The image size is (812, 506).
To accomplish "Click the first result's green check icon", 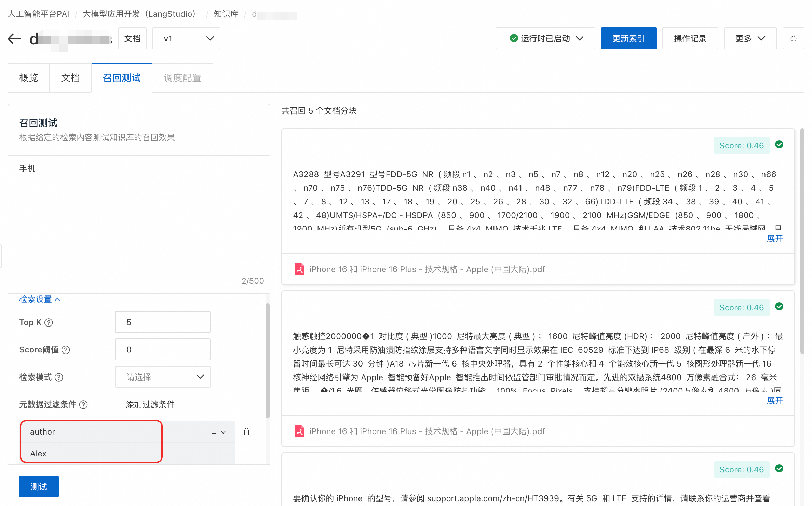I will pyautogui.click(x=779, y=145).
